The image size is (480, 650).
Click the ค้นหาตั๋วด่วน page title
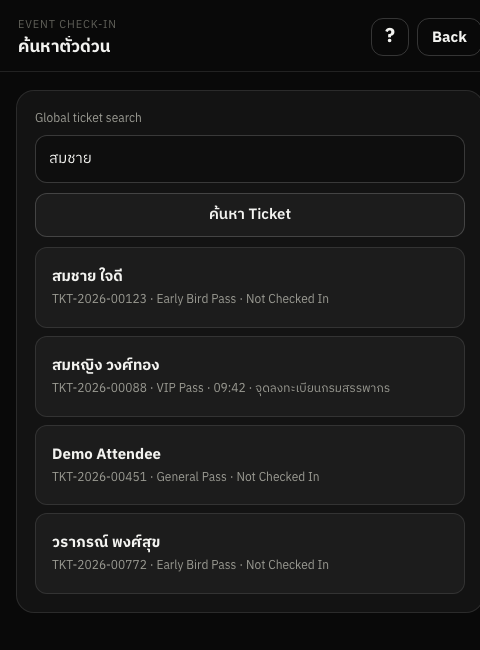point(64,46)
